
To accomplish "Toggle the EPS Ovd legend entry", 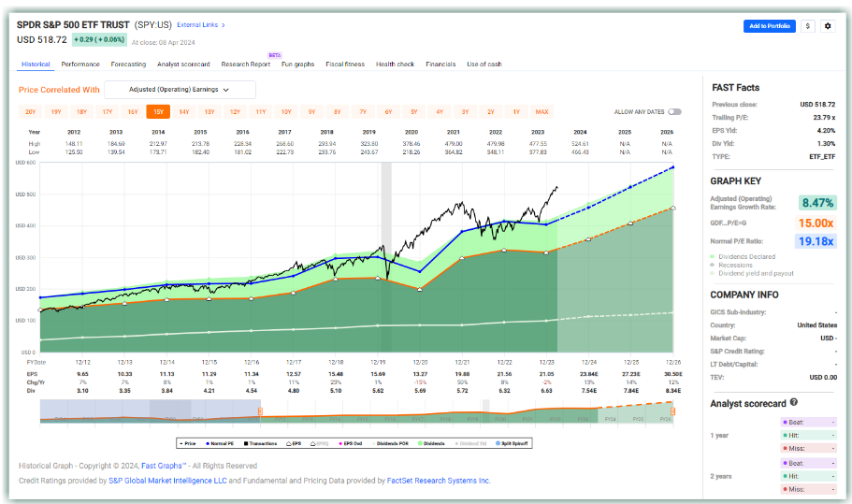I will pos(351,444).
